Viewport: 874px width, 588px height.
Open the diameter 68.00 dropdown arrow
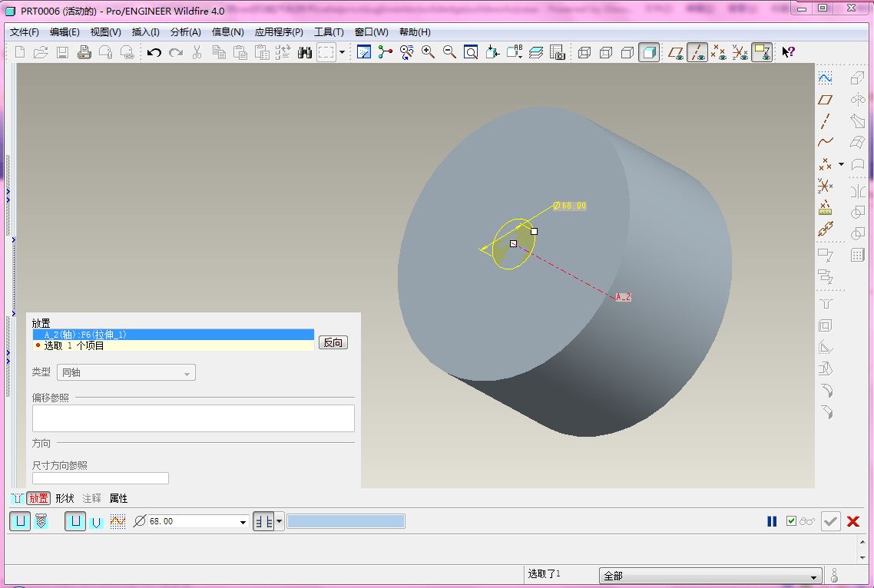point(243,522)
